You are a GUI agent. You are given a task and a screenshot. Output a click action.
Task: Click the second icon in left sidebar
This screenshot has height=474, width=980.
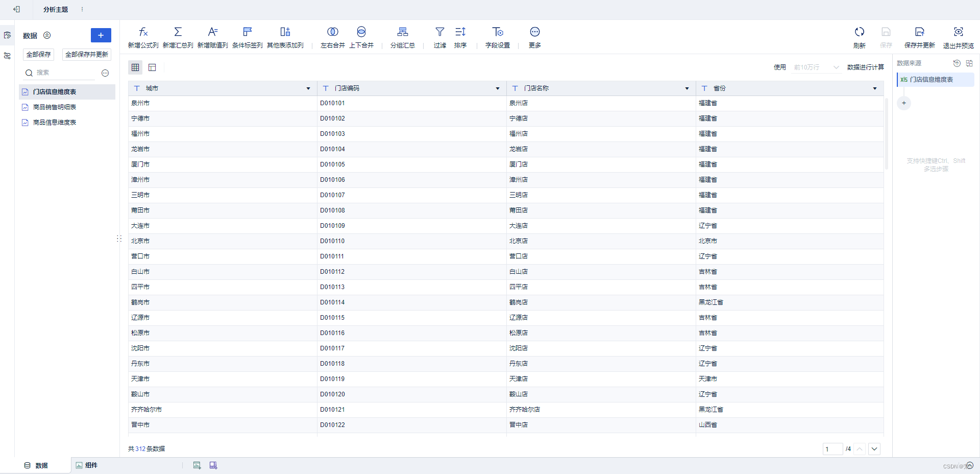click(7, 56)
